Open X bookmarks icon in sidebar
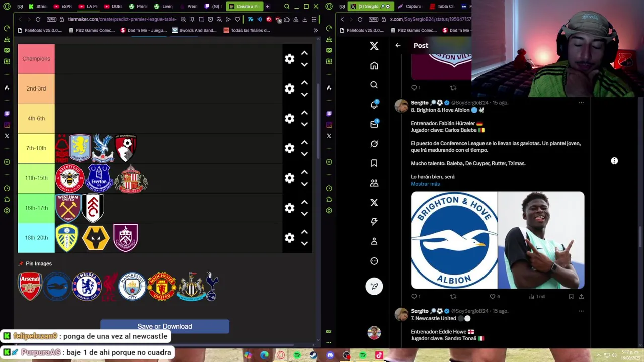Screen dimensions: 644x362 pyautogui.click(x=374, y=163)
